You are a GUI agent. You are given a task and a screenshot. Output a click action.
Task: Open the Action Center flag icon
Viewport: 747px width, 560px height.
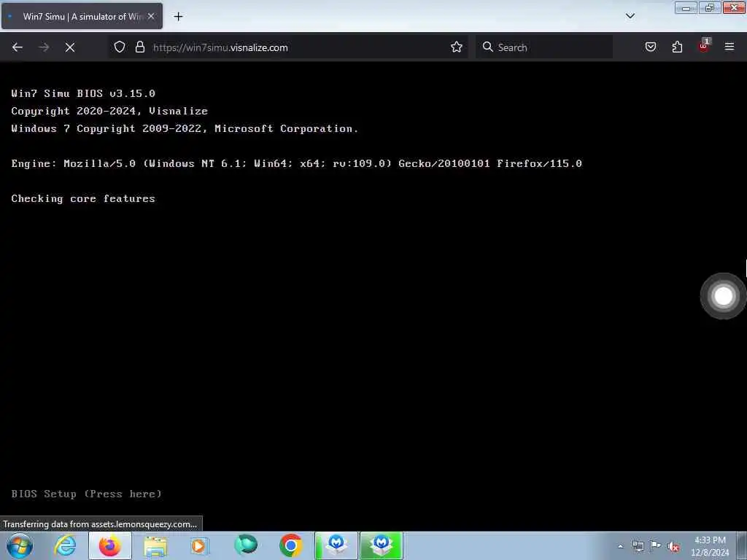coord(656,546)
